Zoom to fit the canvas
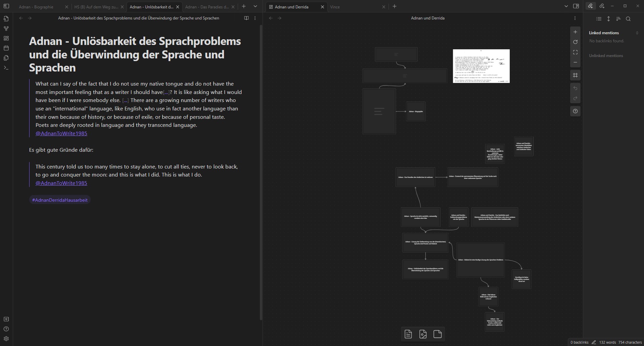The height and width of the screenshot is (346, 644). coord(575,52)
